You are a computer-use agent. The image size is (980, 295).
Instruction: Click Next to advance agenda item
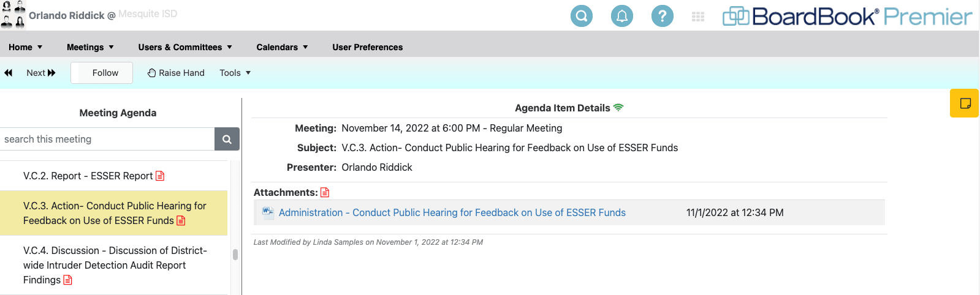pyautogui.click(x=41, y=73)
